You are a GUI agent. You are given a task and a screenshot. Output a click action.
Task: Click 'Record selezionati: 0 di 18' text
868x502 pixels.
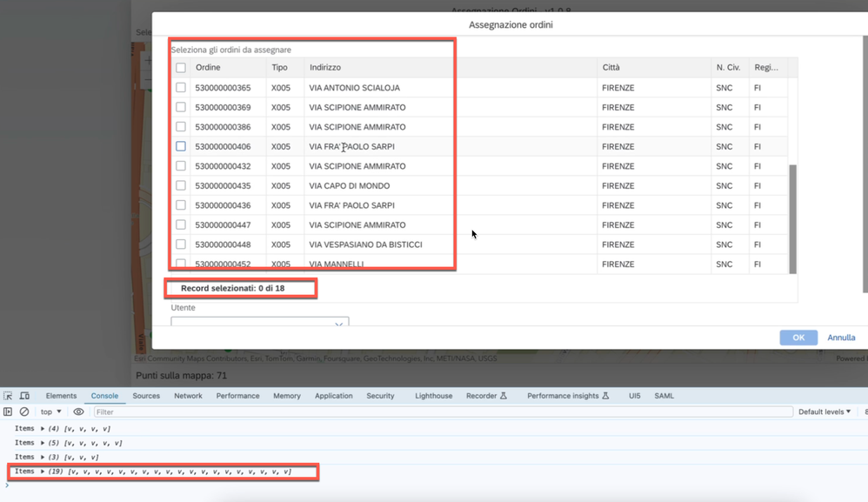(x=232, y=288)
